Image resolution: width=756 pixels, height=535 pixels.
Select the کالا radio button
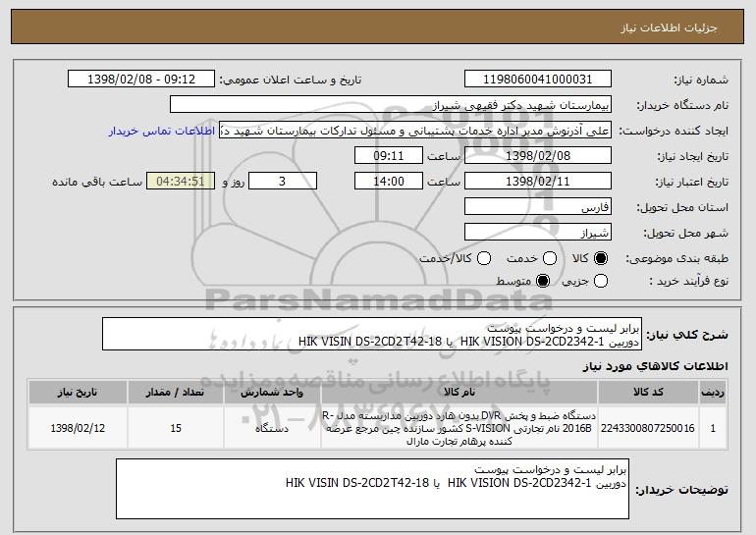click(x=601, y=258)
